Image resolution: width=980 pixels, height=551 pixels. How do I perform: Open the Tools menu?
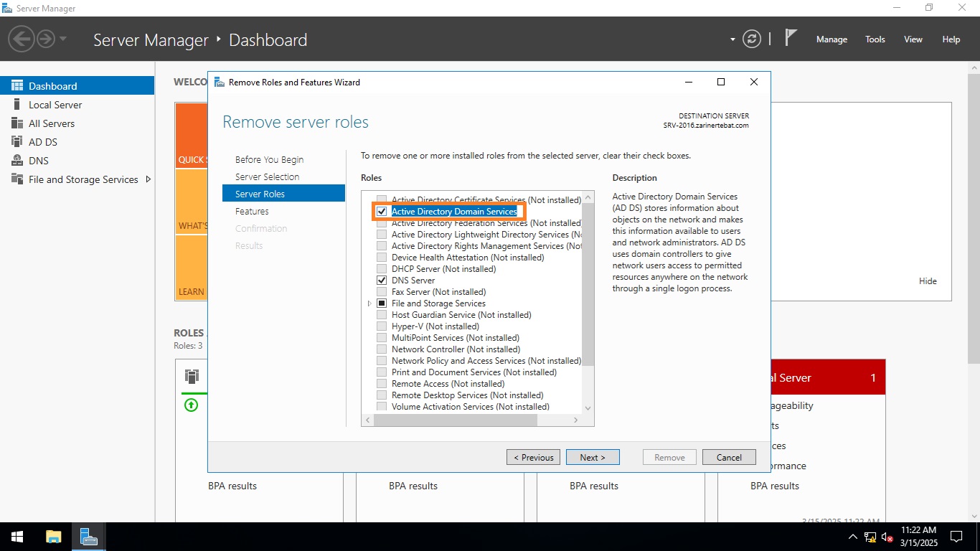[875, 39]
